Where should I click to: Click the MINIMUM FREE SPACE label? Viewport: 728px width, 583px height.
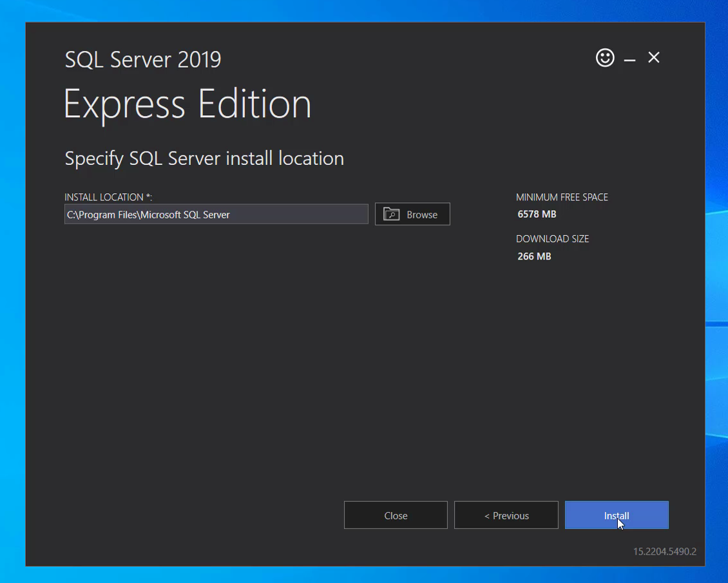[562, 197]
